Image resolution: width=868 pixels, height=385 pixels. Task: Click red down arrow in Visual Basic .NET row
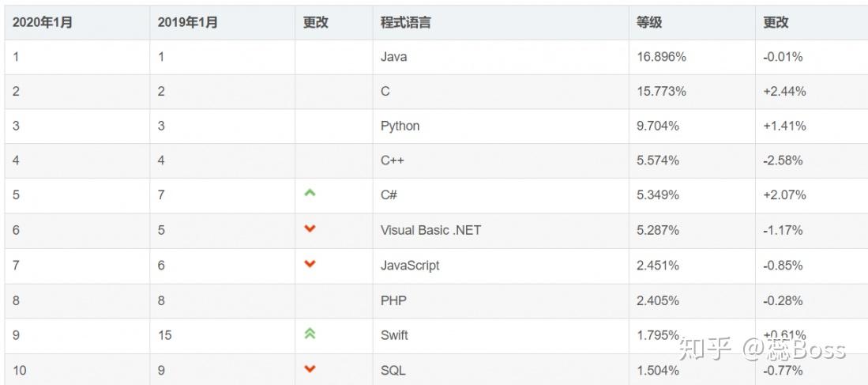point(310,228)
